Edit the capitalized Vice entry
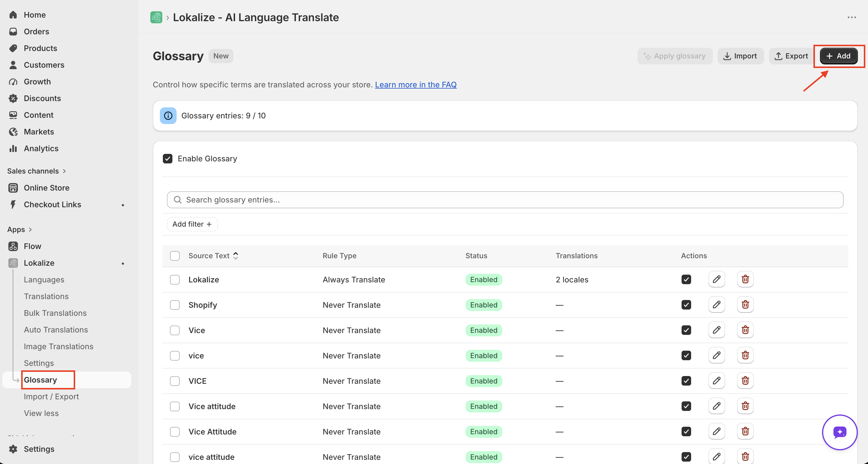Image resolution: width=868 pixels, height=464 pixels. click(x=716, y=330)
